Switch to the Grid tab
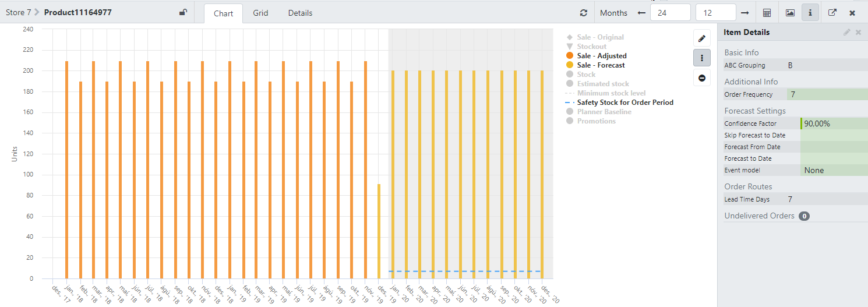The image size is (868, 307). (x=260, y=13)
